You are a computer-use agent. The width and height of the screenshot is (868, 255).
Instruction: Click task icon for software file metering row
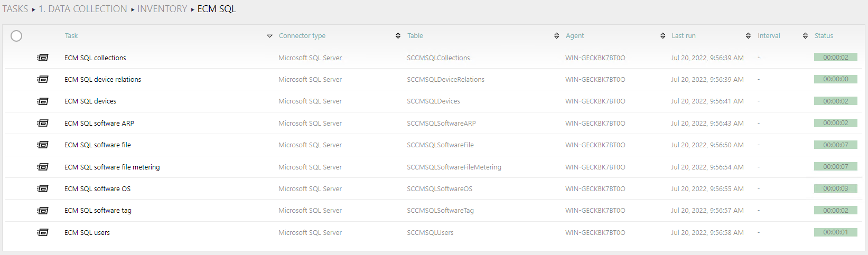(x=43, y=167)
